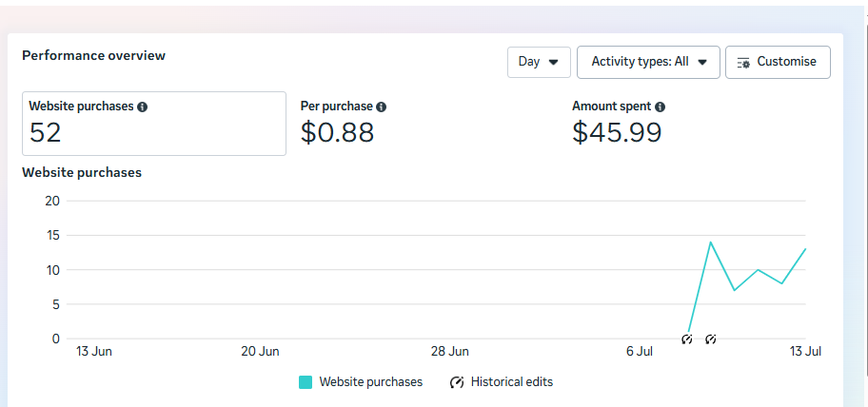Click the final data point on 13 Jul
868x407 pixels.
point(805,249)
